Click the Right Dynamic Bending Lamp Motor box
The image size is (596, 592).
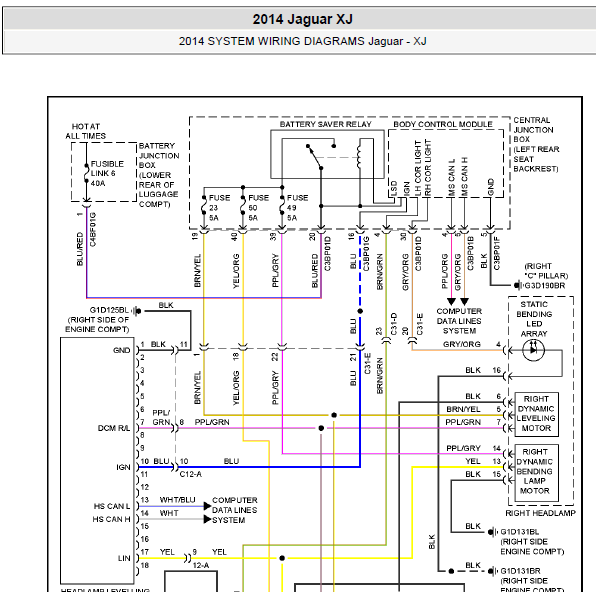(536, 473)
